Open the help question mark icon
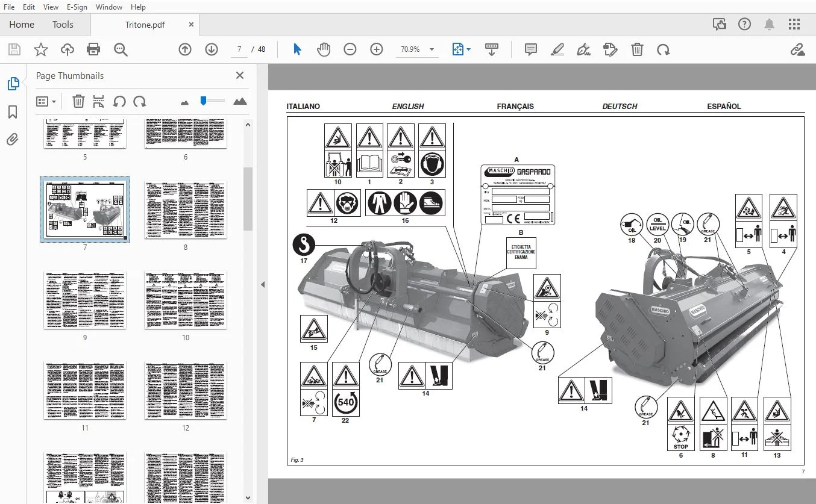Screen dimensions: 816x504 coord(744,25)
